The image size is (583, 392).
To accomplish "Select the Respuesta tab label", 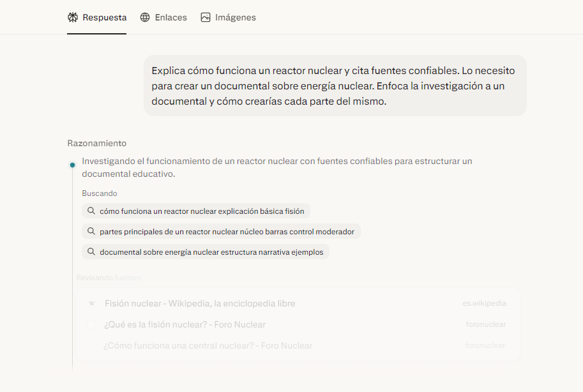I will 104,17.
